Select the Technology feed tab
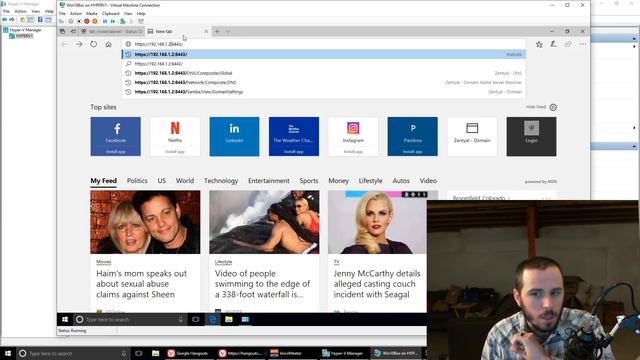This screenshot has height=360, width=640. tap(221, 181)
